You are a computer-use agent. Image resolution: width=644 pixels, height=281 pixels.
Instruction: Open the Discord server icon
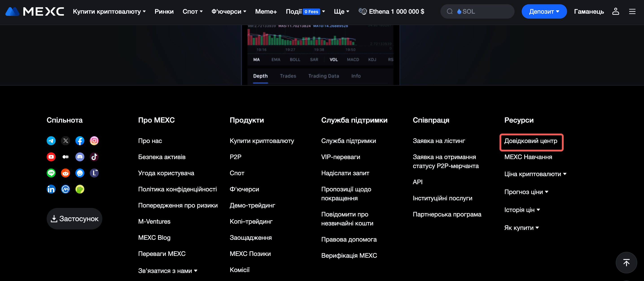click(x=80, y=157)
